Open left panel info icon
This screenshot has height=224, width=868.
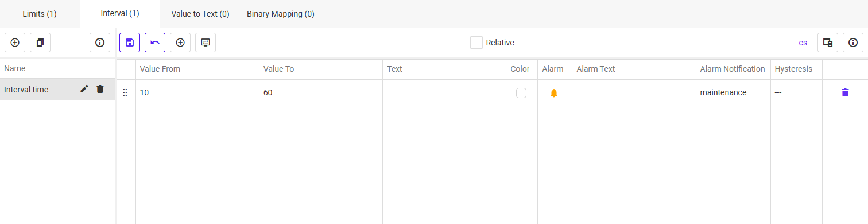tap(100, 43)
